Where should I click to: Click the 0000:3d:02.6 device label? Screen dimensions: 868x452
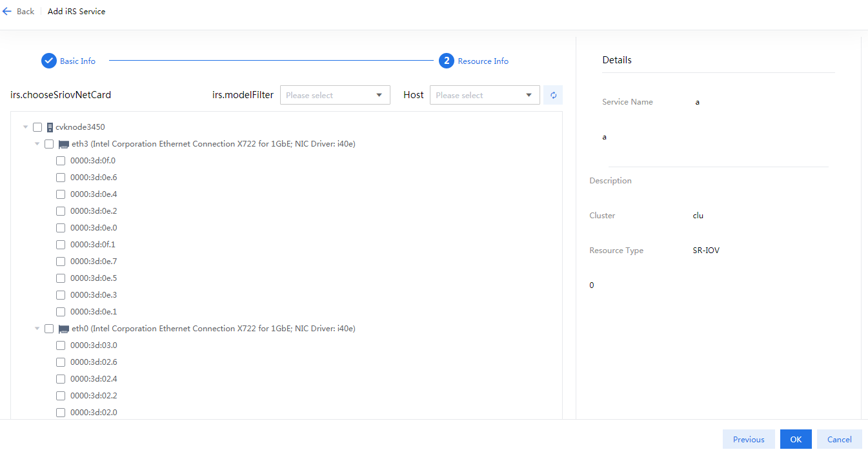pos(94,362)
